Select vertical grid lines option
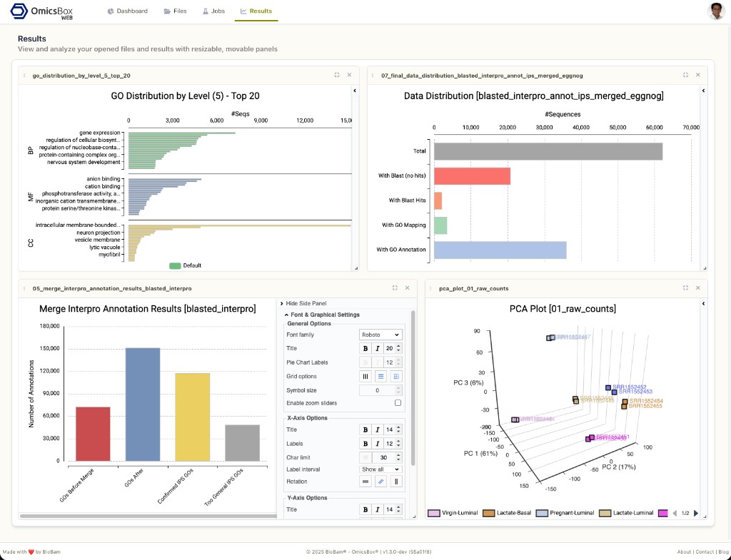Viewport: 731px width, 560px height. point(365,376)
